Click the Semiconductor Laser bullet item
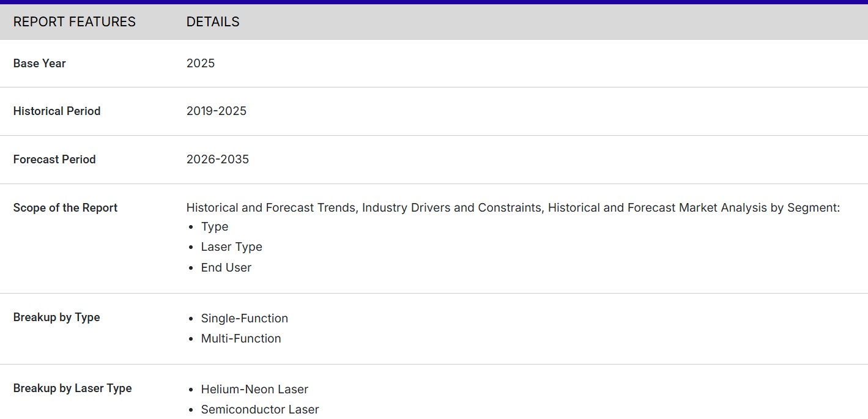This screenshot has width=868, height=419. pyautogui.click(x=260, y=410)
